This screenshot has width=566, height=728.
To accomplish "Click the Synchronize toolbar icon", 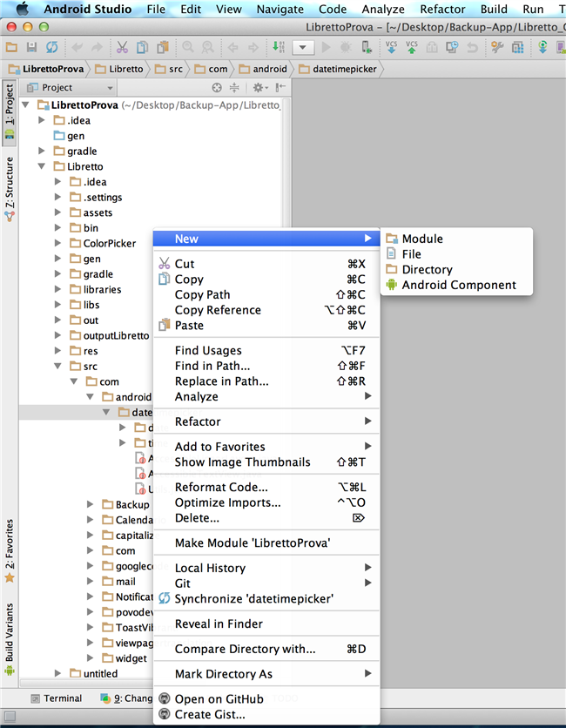I will (x=51, y=47).
